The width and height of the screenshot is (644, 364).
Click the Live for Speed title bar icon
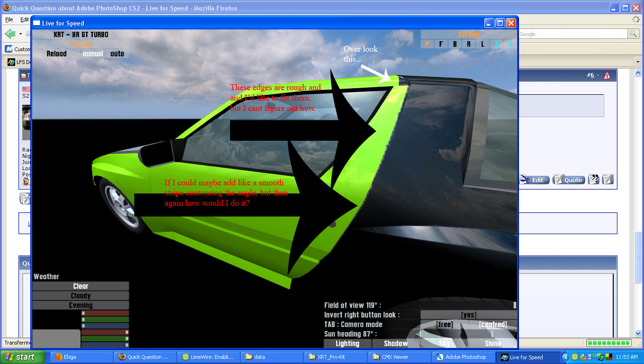pyautogui.click(x=36, y=23)
